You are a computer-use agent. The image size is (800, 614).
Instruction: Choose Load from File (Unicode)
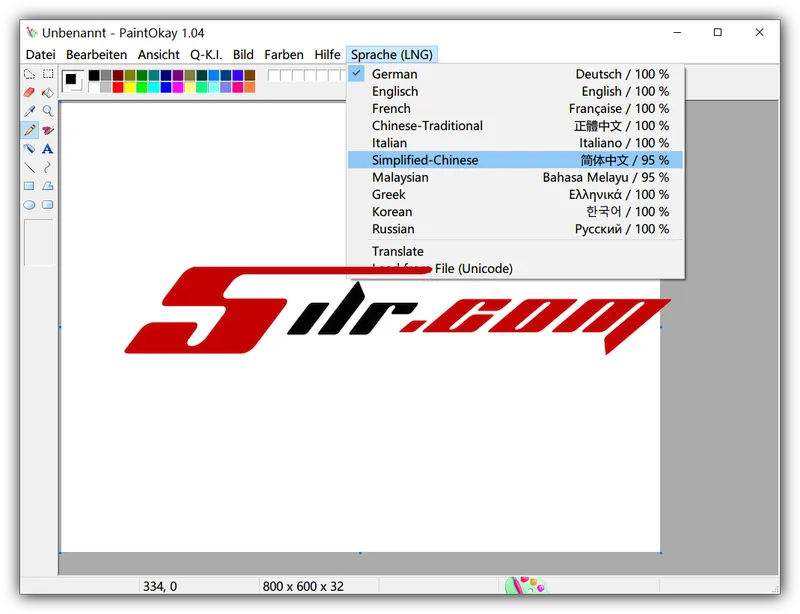(x=515, y=268)
